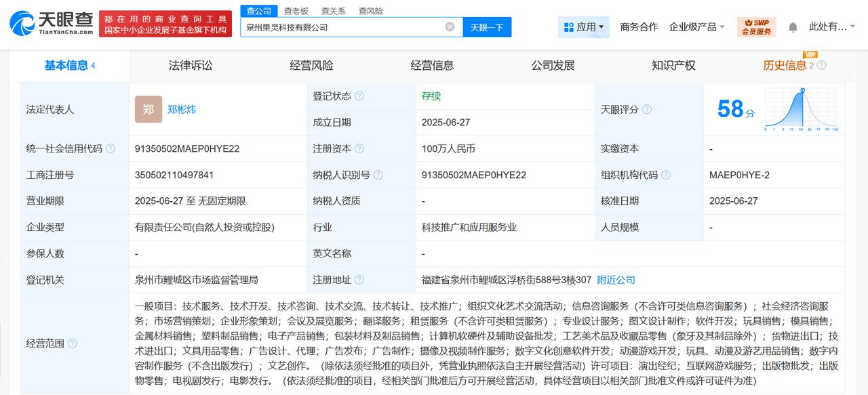Click 附近公司 link after address
The image size is (868, 395).
coord(616,280)
